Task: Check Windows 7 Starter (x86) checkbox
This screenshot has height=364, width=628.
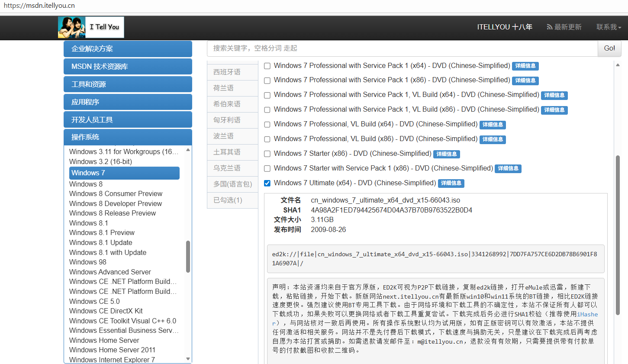Action: (x=267, y=154)
